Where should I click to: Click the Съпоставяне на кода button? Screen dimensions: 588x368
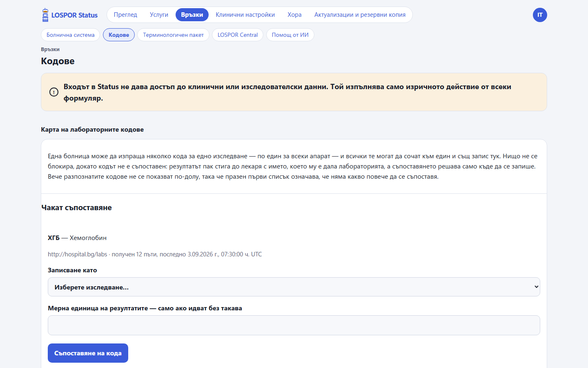pos(88,353)
